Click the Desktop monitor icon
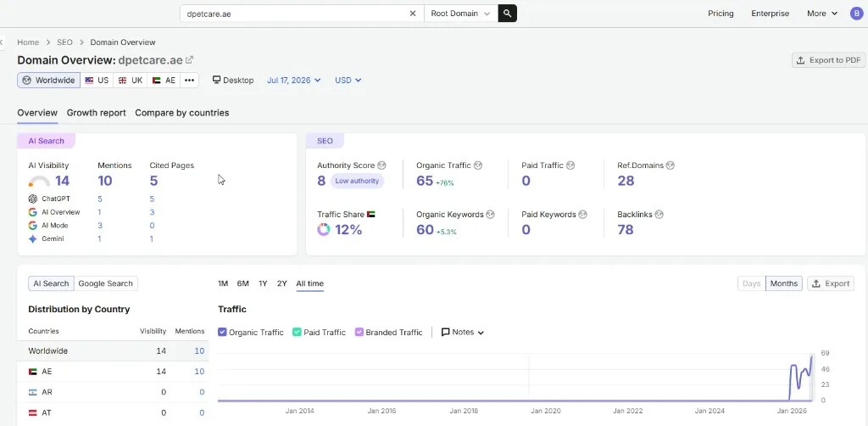868x426 pixels. [x=216, y=81]
